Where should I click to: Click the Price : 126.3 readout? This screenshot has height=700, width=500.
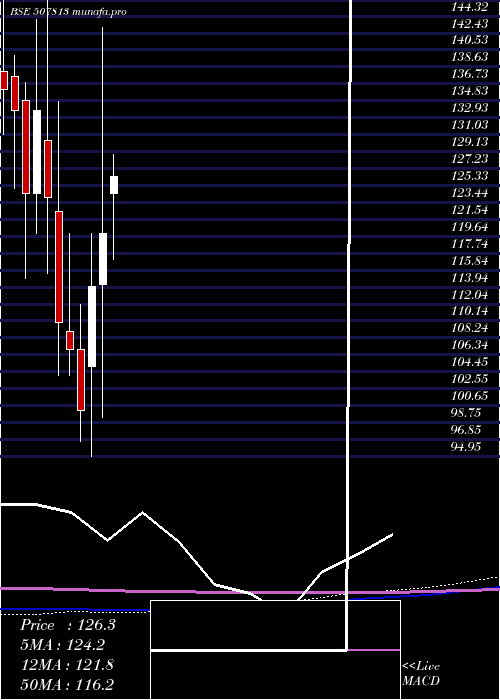pos(68,625)
